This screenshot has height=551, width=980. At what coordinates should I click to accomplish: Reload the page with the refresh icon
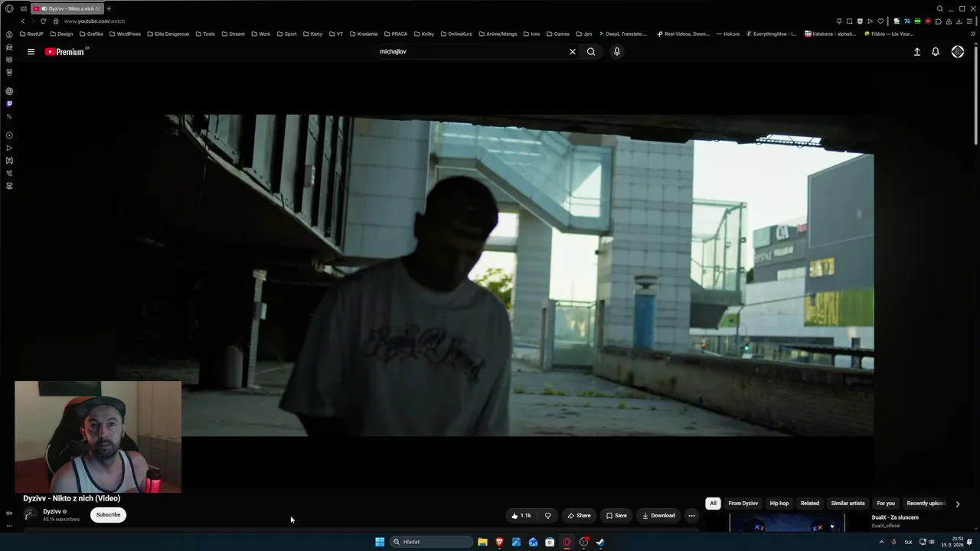[x=43, y=21]
